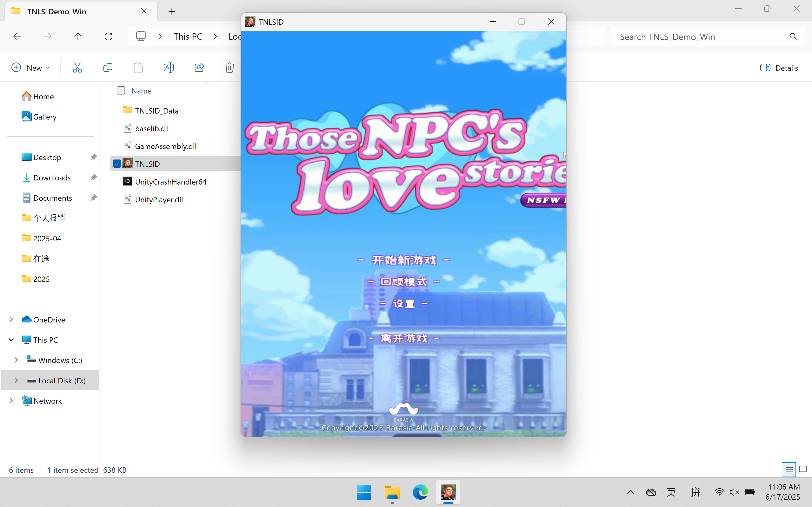Viewport: 812px width, 507px height.
Task: Expand the Network tree node
Action: pyautogui.click(x=11, y=400)
